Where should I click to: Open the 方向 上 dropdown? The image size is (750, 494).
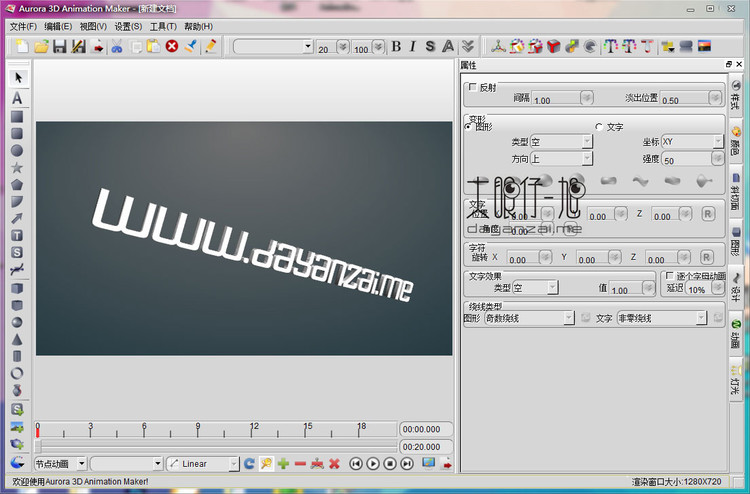562,158
